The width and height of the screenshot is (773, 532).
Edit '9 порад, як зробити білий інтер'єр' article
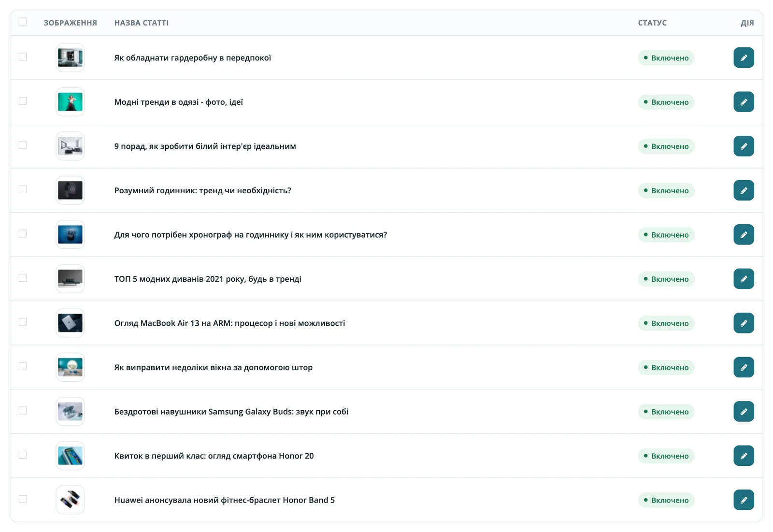pyautogui.click(x=744, y=146)
